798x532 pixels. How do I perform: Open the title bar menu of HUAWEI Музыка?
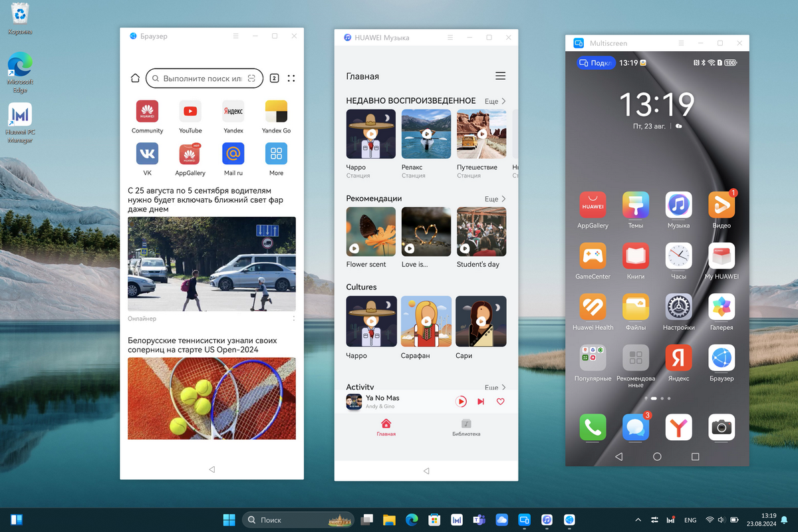[x=450, y=37]
